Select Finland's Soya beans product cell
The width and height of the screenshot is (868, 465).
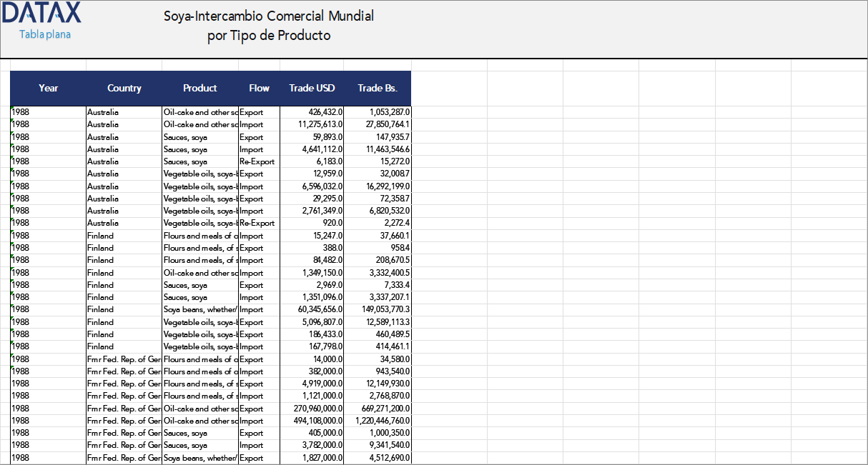[199, 309]
